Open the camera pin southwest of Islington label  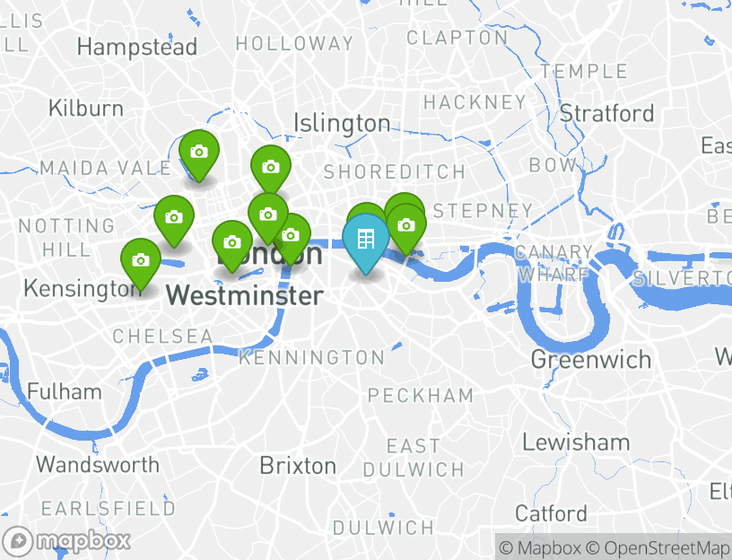[x=271, y=167]
